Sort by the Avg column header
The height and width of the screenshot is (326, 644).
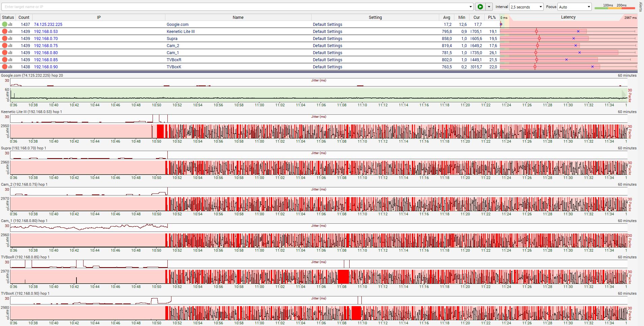coord(447,17)
